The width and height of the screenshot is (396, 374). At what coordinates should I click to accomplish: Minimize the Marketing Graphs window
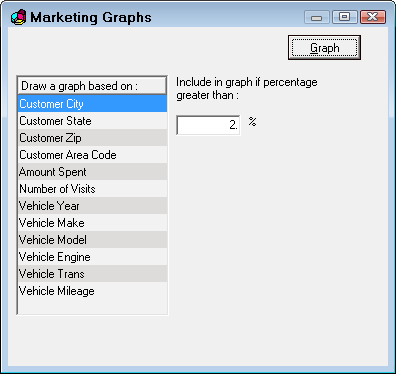click(x=316, y=17)
